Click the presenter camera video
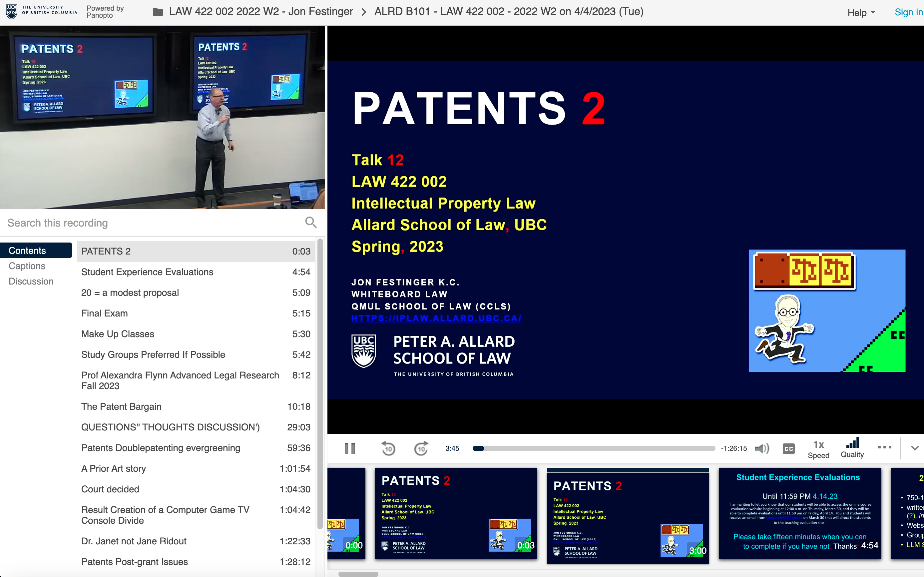This screenshot has height=577, width=924. 162,118
